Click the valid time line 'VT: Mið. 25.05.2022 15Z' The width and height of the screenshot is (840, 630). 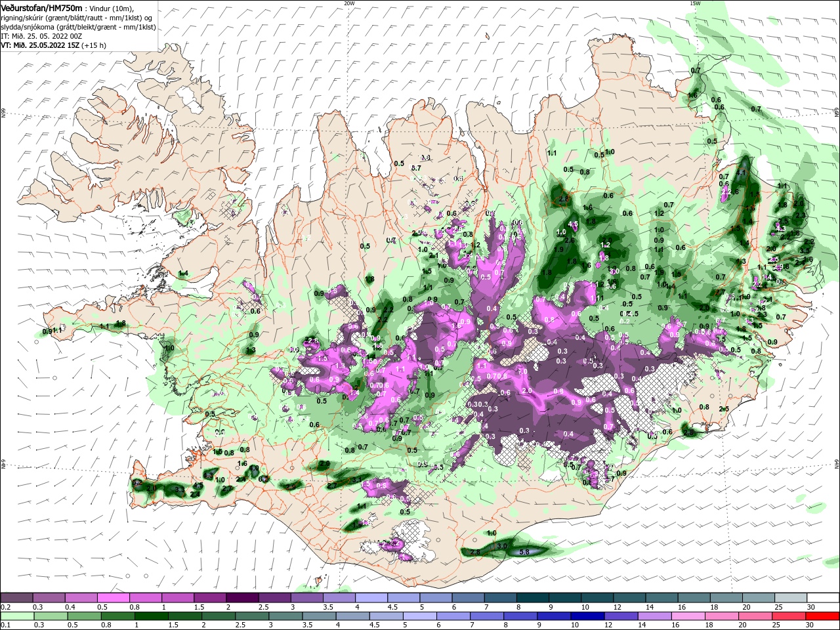[40, 45]
